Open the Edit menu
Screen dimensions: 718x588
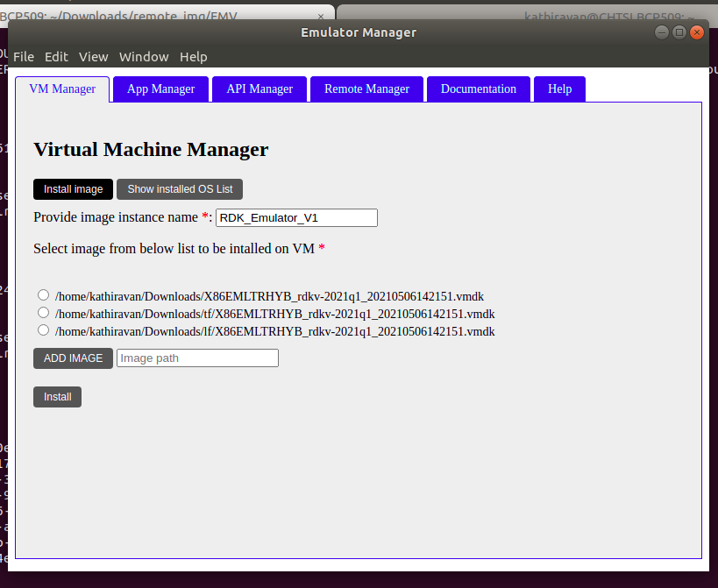coord(56,57)
